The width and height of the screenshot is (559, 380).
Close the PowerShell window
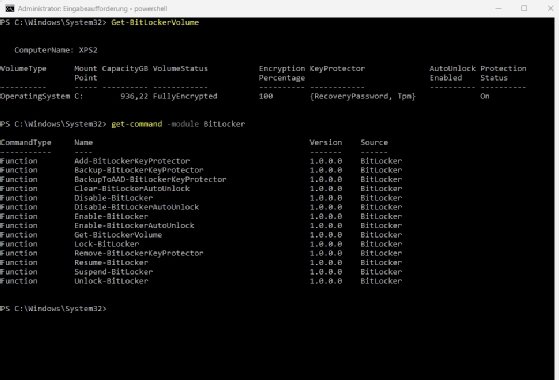(550, 8)
